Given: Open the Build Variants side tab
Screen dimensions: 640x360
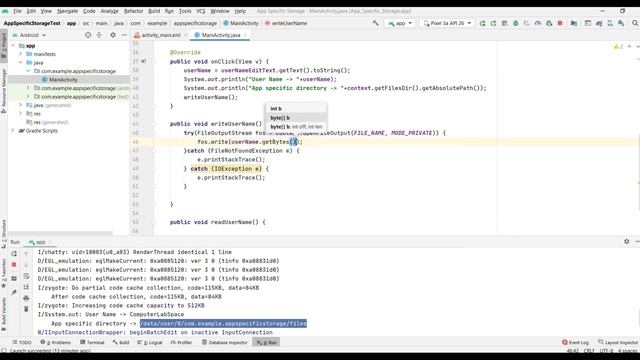Looking at the screenshot, I should [4, 314].
